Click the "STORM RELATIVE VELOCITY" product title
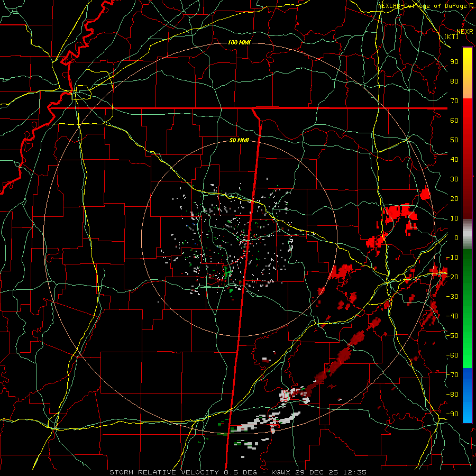The width and height of the screenshot is (476, 476). click(x=164, y=472)
